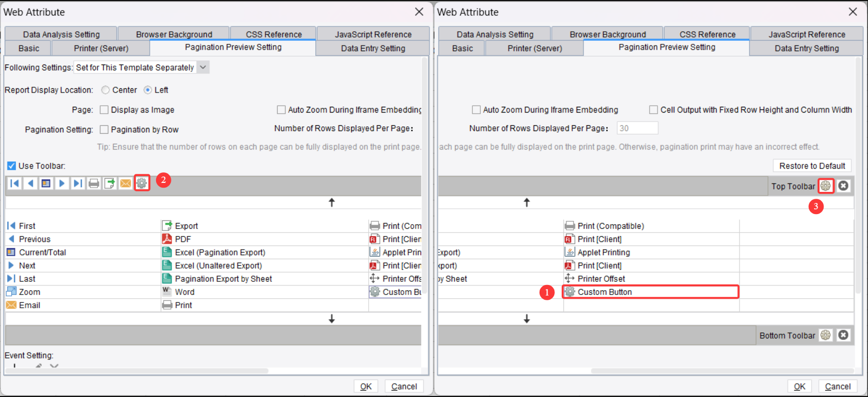This screenshot has height=397, width=868.
Task: Click the down arrow in the left window
Action: 332,319
